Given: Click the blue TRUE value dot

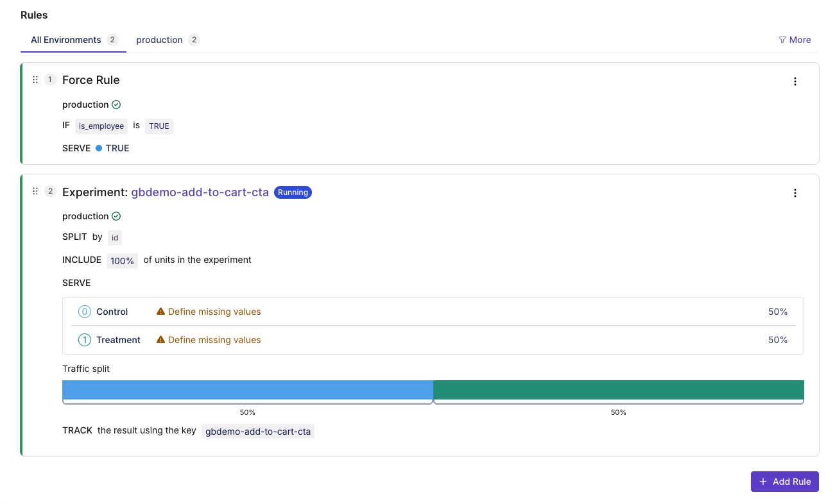Looking at the screenshot, I should coord(99,148).
